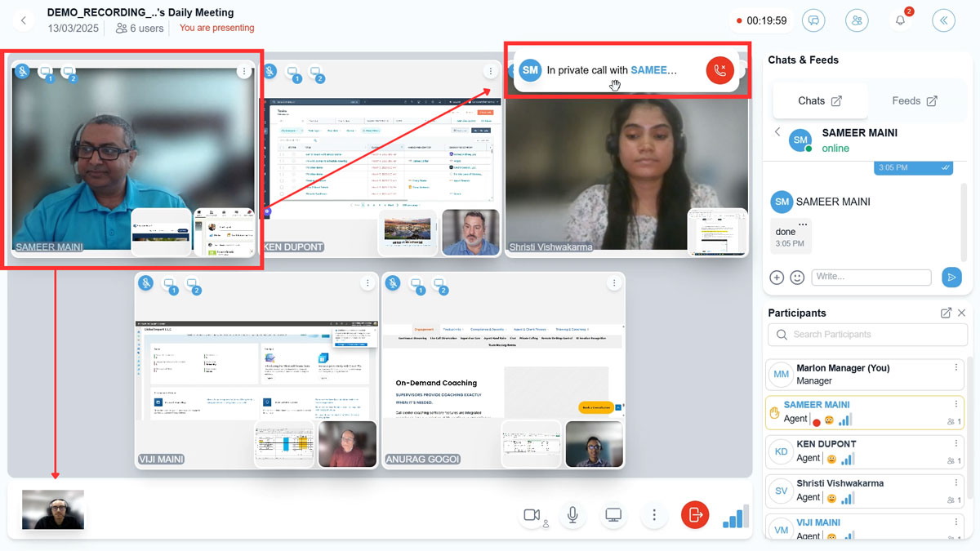Close the Participants panel
Image resolution: width=980 pixels, height=551 pixels.
click(961, 313)
